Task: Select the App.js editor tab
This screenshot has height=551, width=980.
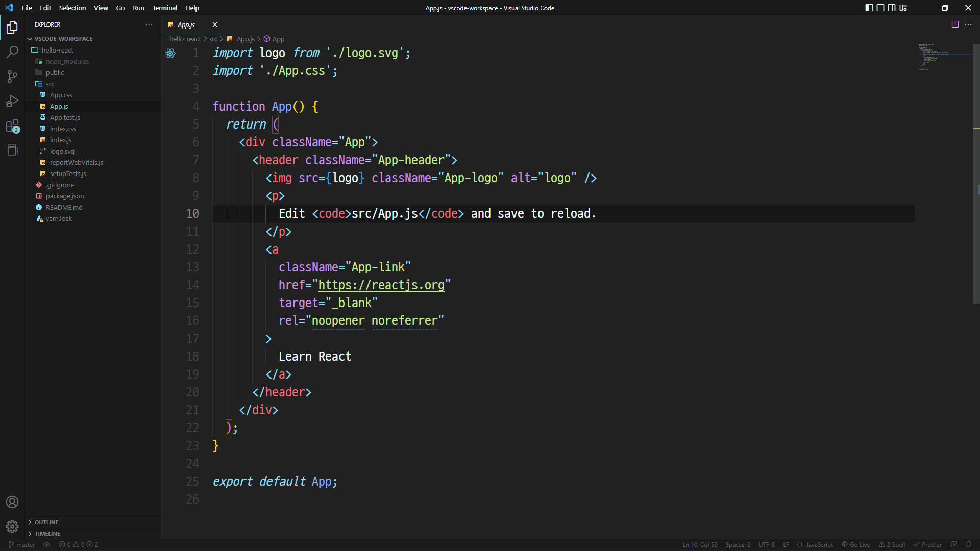Action: click(186, 24)
